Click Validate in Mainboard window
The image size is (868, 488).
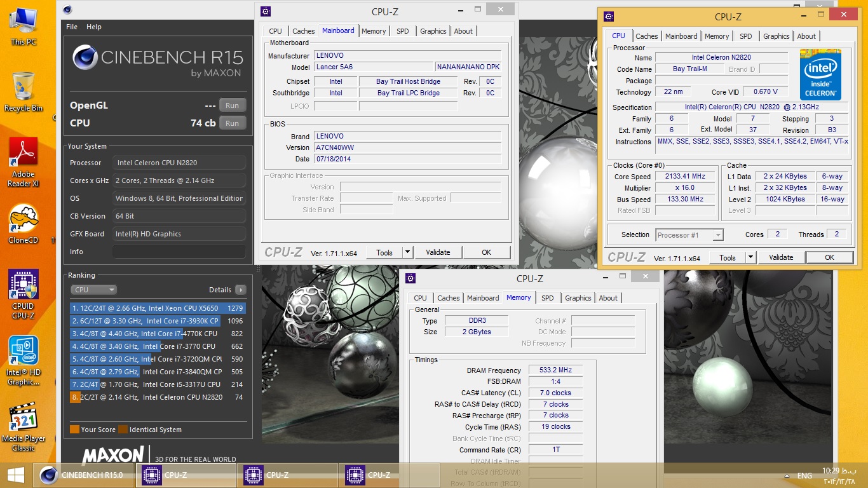pos(438,252)
